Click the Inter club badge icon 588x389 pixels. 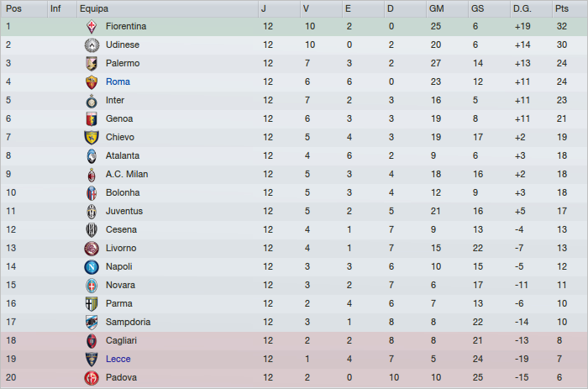92,100
